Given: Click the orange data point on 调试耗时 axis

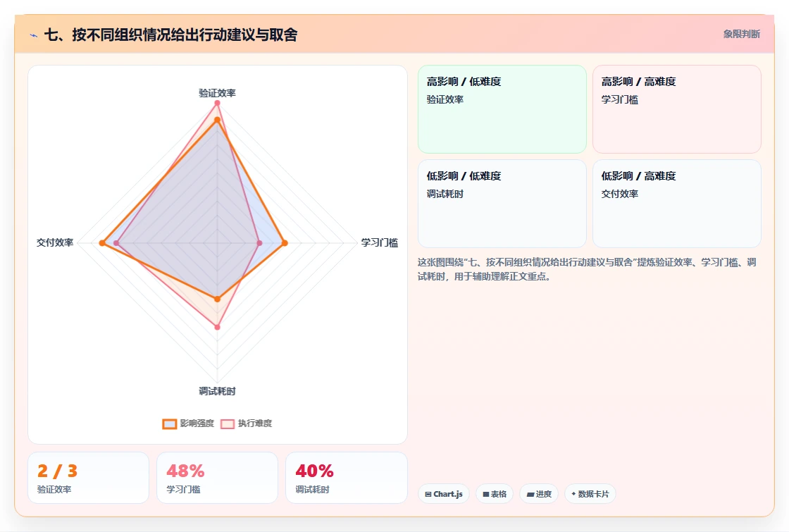Looking at the screenshot, I should pos(218,299).
